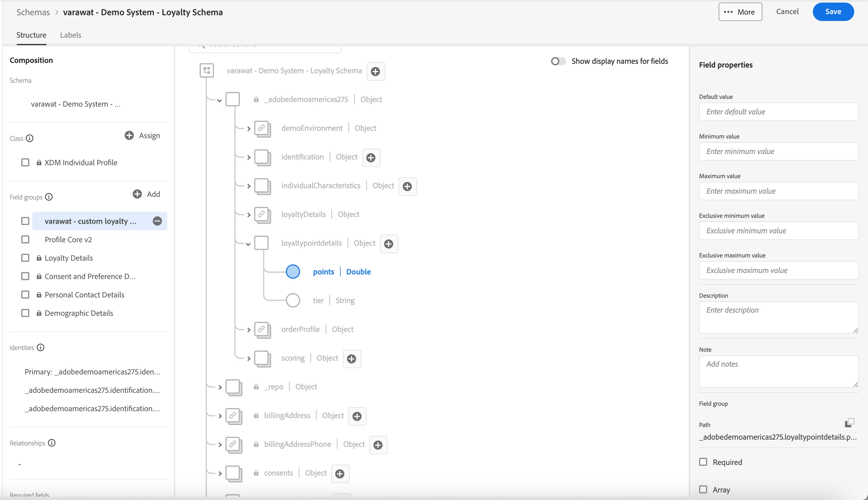The height and width of the screenshot is (500, 868).
Task: Select the points Double field
Action: 342,272
